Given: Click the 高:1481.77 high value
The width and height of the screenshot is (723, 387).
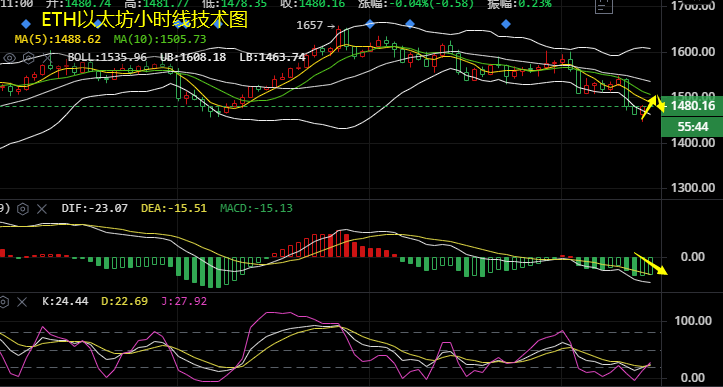Looking at the screenshot, I should [x=158, y=4].
